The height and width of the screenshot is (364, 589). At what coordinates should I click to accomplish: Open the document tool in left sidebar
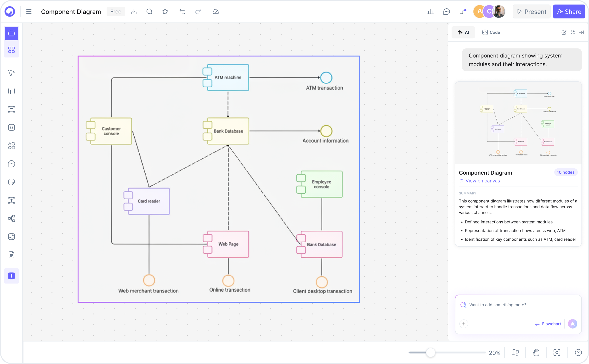11,255
